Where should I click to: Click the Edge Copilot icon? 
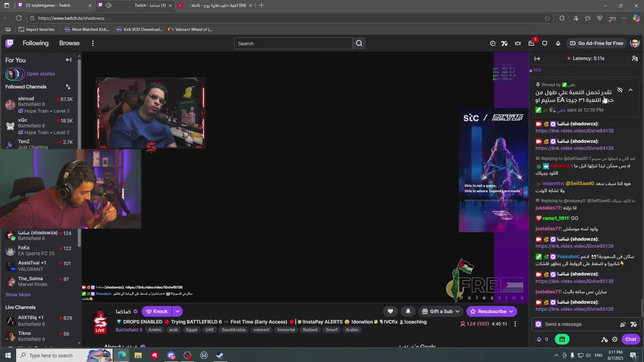(x=636, y=18)
